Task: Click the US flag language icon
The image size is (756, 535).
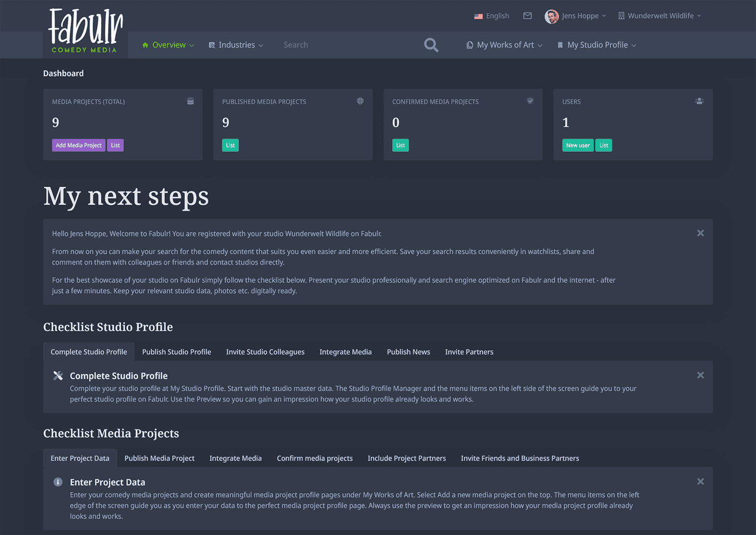Action: coord(478,17)
